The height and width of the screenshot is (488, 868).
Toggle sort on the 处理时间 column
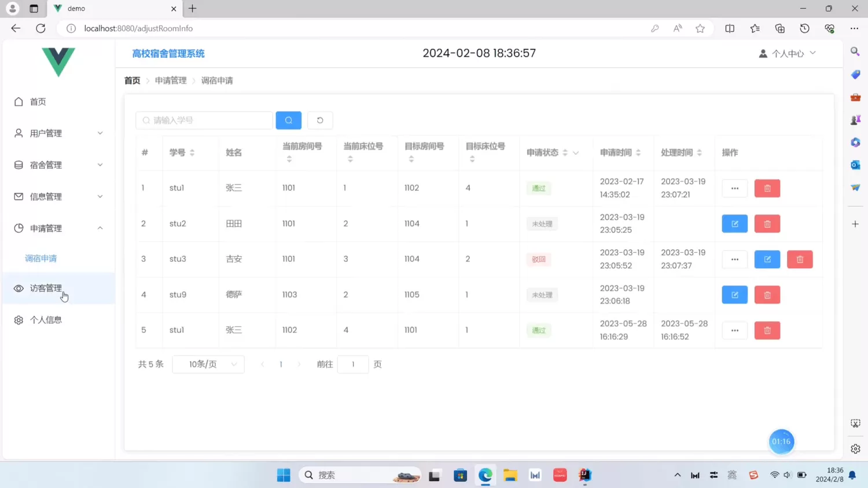click(700, 153)
